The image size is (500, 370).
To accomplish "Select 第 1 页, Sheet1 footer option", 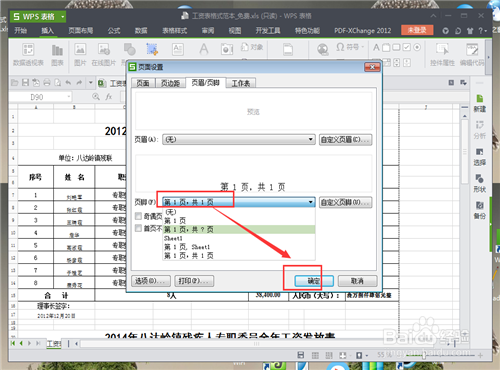I will pos(239,247).
